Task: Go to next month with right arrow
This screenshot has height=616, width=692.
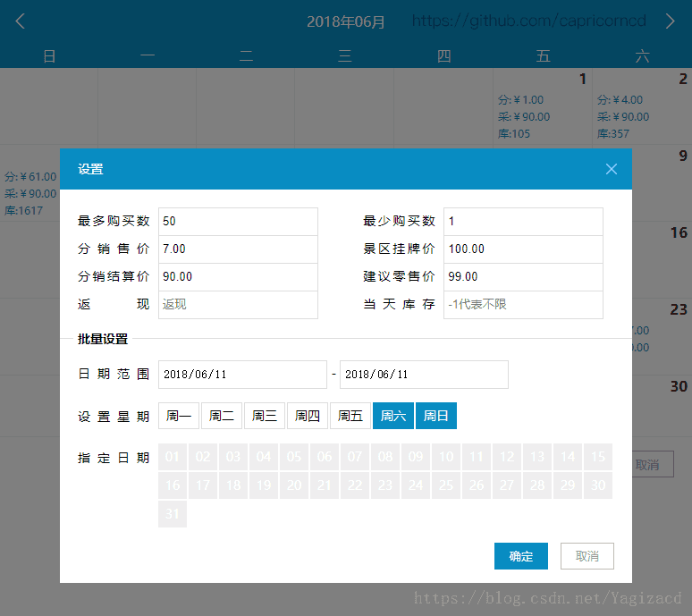Action: (670, 21)
